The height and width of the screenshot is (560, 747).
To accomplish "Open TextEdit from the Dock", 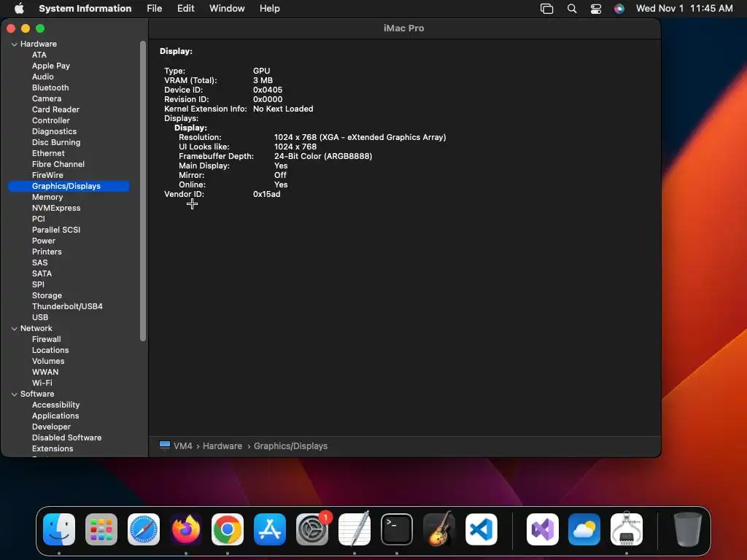I will (x=355, y=529).
